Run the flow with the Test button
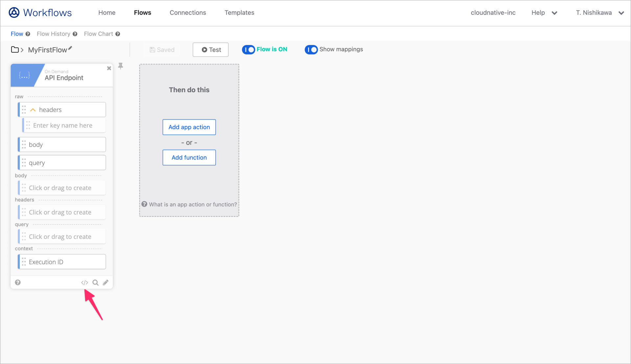Screen dimensions: 631x364 210,50
